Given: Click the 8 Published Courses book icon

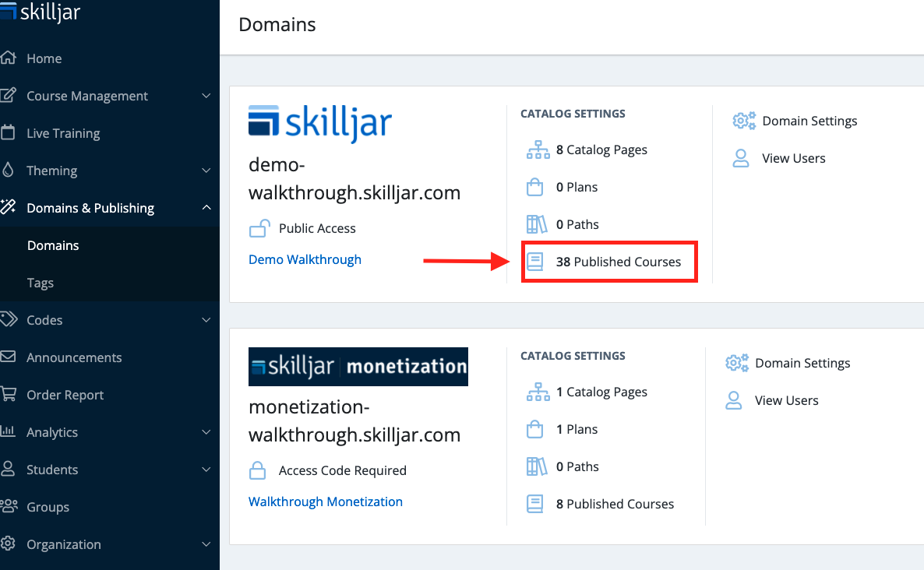Looking at the screenshot, I should [x=535, y=504].
